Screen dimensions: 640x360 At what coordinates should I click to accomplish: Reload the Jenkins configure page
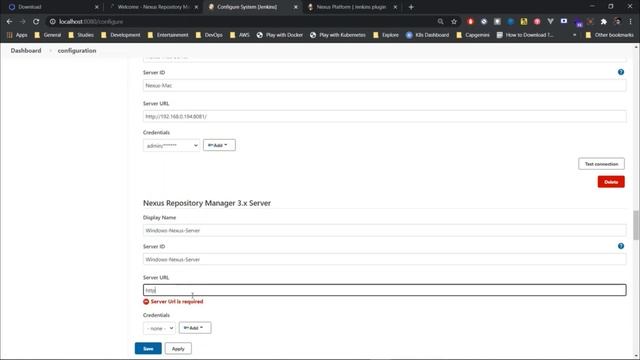click(x=36, y=21)
